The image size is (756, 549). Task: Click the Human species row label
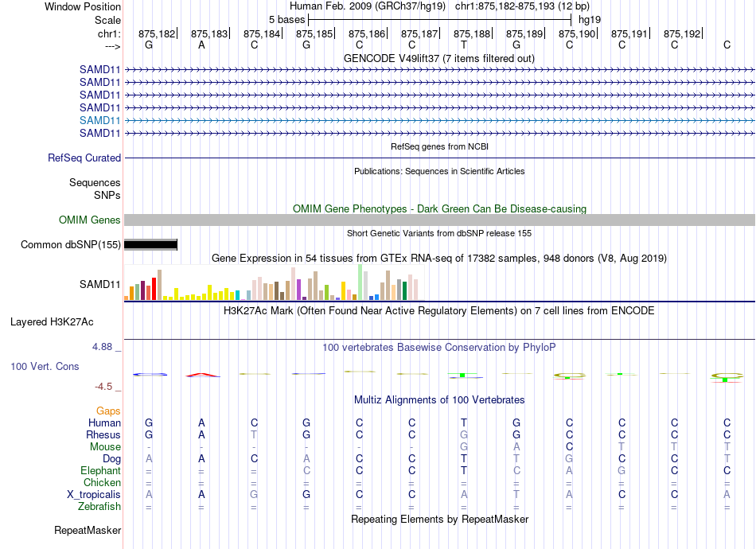(x=104, y=423)
